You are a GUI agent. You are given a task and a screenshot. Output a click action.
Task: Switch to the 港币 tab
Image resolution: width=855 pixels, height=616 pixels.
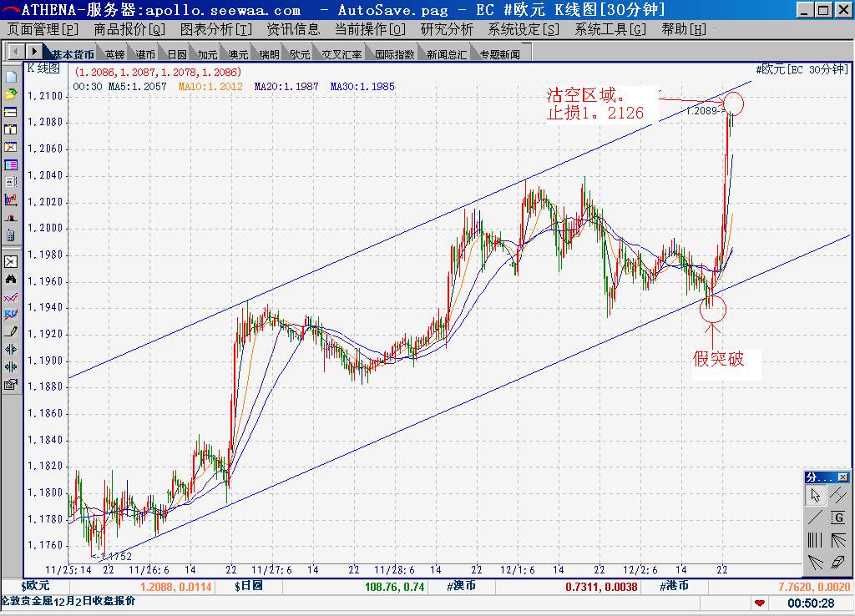[x=145, y=54]
